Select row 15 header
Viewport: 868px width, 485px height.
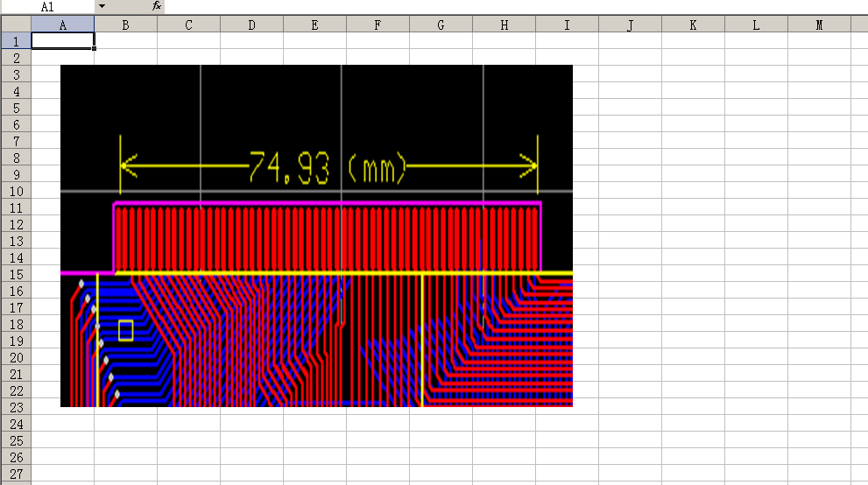(16, 274)
